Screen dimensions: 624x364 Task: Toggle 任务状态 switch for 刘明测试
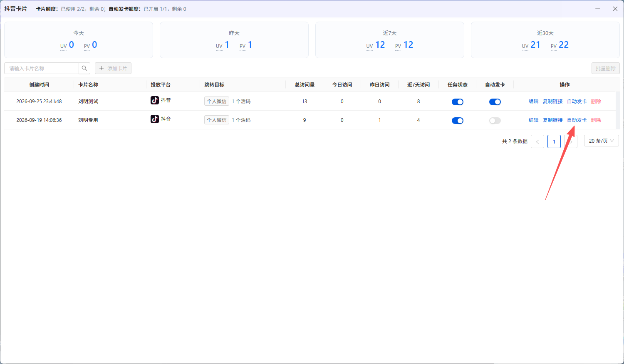tap(458, 102)
